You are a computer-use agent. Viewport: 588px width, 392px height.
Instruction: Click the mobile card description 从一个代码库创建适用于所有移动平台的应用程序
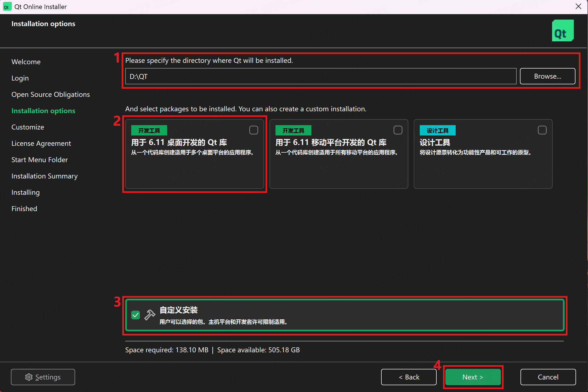coord(337,152)
